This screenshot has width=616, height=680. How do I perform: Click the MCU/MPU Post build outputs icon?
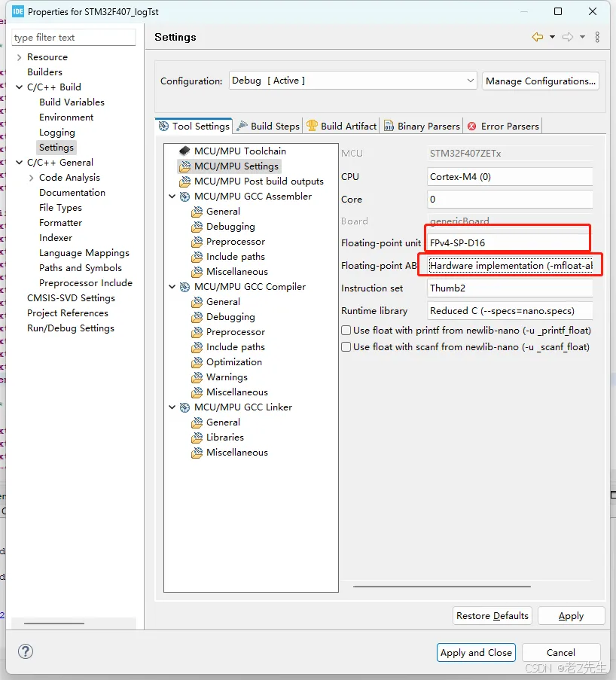coord(184,181)
